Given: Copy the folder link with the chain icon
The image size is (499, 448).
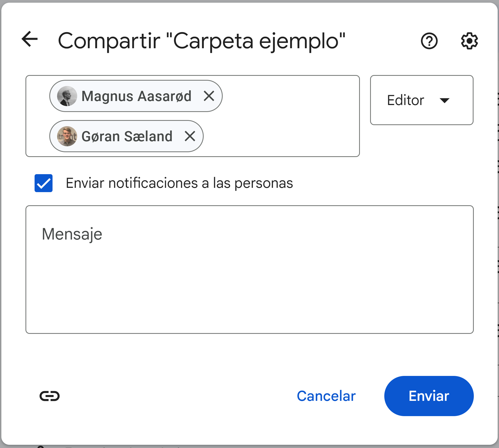Looking at the screenshot, I should pos(50,396).
